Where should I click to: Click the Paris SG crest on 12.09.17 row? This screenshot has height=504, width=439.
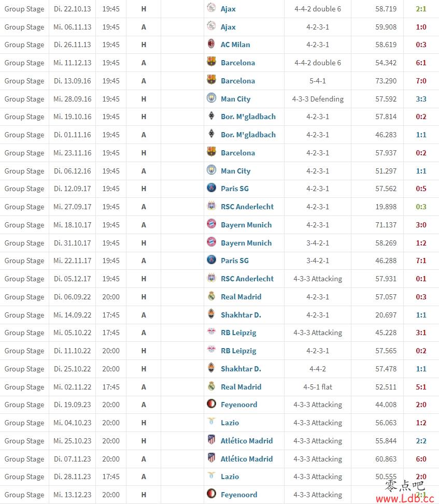click(211, 188)
